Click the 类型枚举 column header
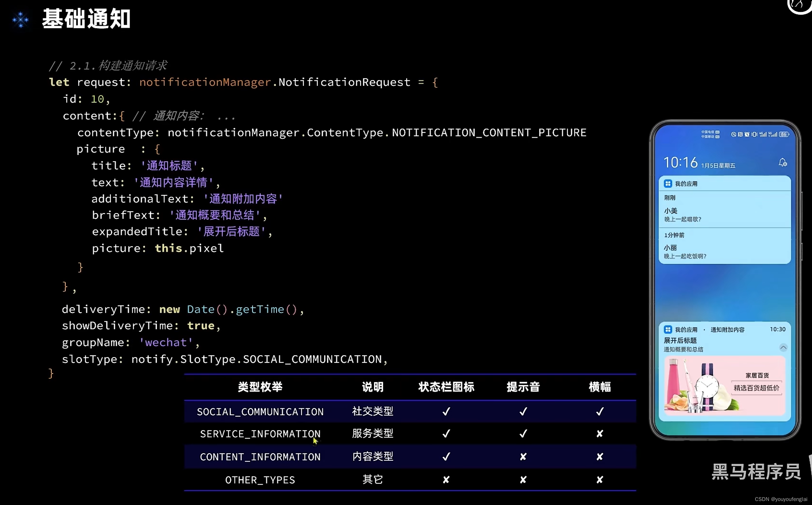812x505 pixels. click(x=260, y=387)
